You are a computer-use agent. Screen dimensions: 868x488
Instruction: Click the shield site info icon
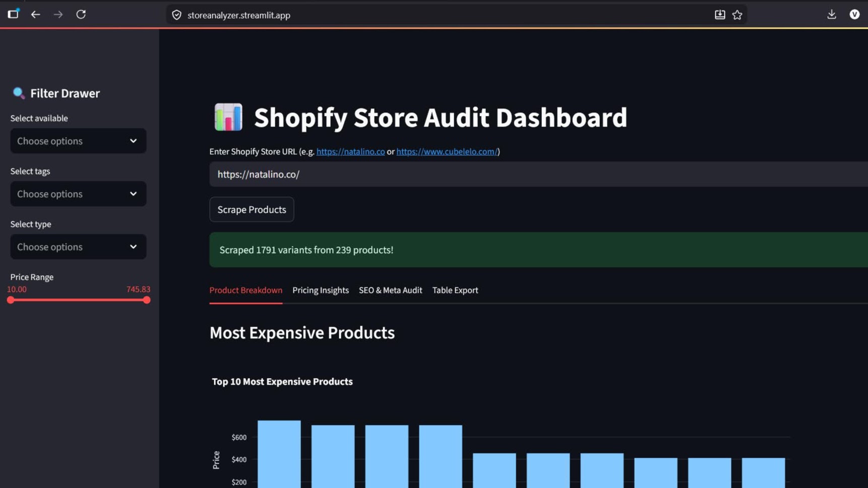pos(176,15)
